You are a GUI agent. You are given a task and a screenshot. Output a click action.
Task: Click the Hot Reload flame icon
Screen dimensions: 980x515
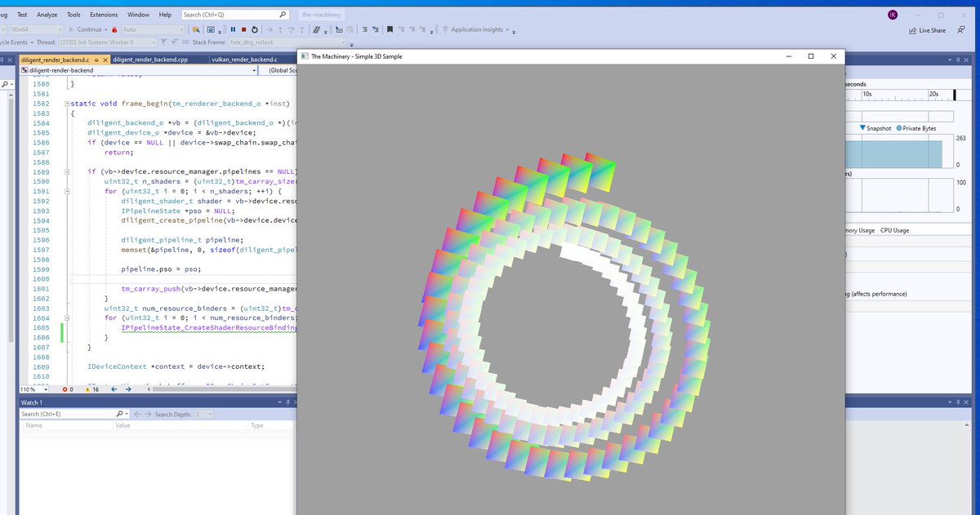(x=114, y=29)
